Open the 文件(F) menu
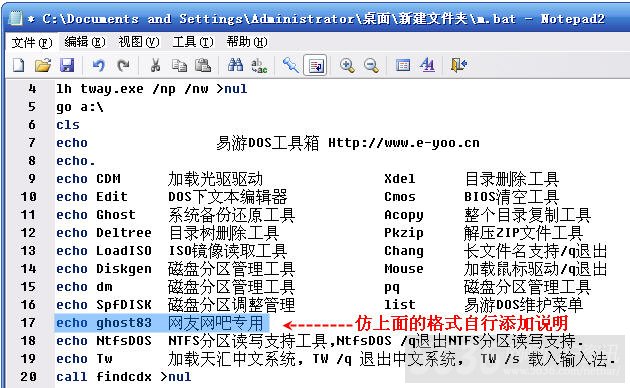630x388 pixels. [32, 42]
